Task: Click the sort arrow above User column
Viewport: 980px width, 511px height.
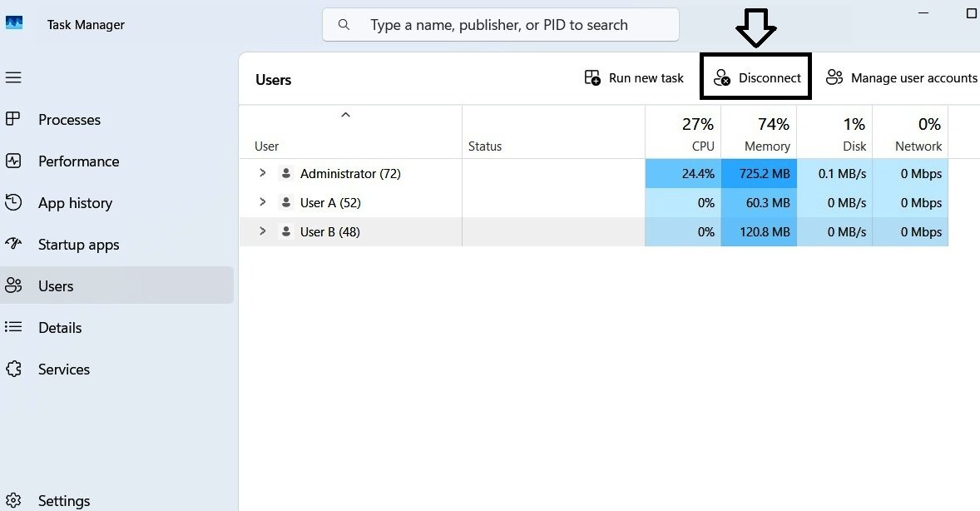Action: pyautogui.click(x=345, y=115)
